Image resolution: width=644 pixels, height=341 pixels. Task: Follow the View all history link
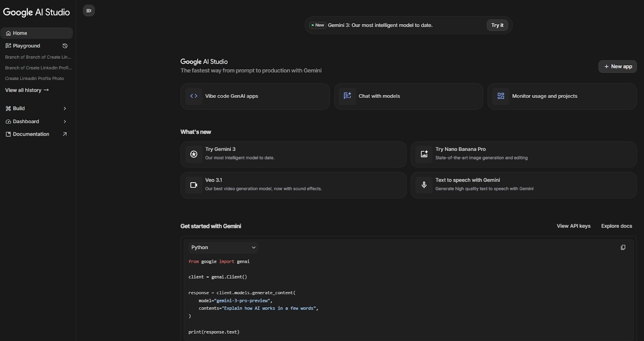[x=27, y=90]
